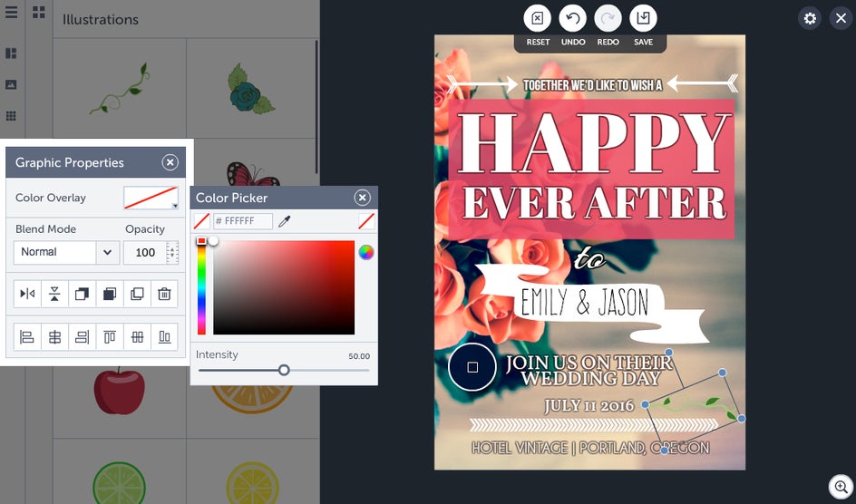
Task: Click the HOTEL VINTAGE | PORTLAND text
Action: [x=590, y=448]
